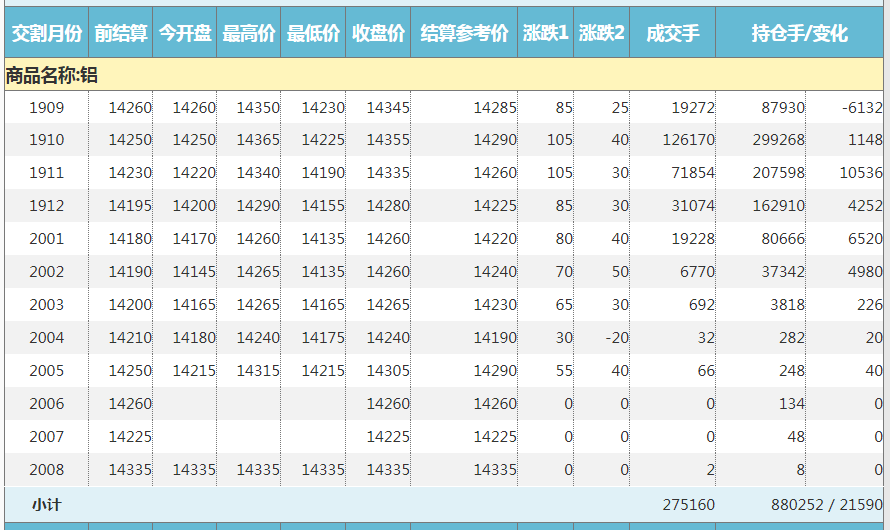This screenshot has height=530, width=890.
Task: Click the 收盘价 column header
Action: click(x=378, y=34)
